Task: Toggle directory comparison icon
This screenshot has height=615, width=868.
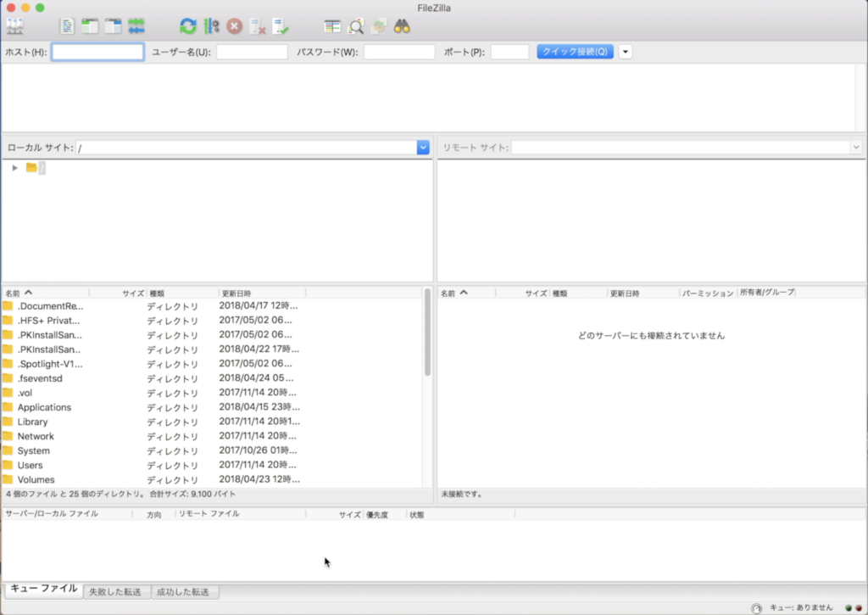Action: coord(355,26)
